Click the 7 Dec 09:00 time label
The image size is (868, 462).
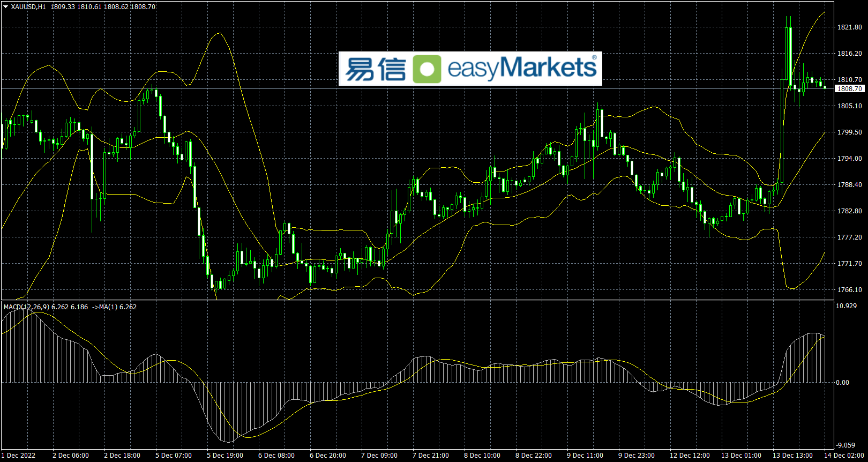379,456
